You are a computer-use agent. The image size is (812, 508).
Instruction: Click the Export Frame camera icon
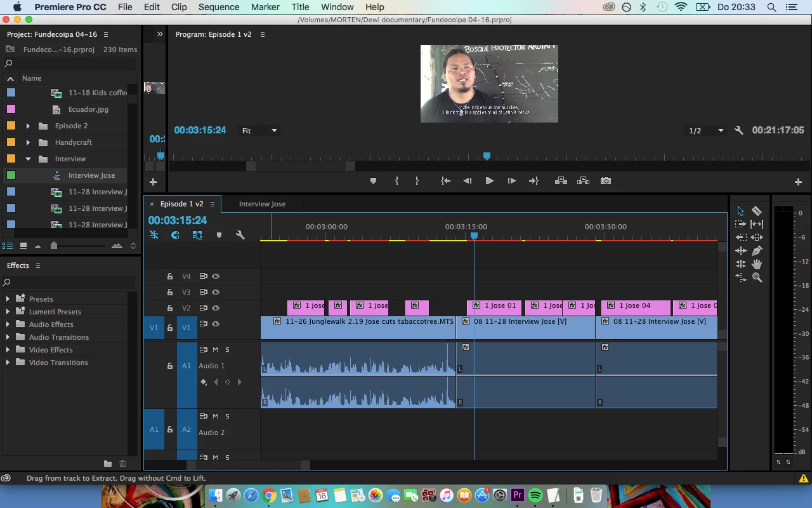(x=606, y=181)
